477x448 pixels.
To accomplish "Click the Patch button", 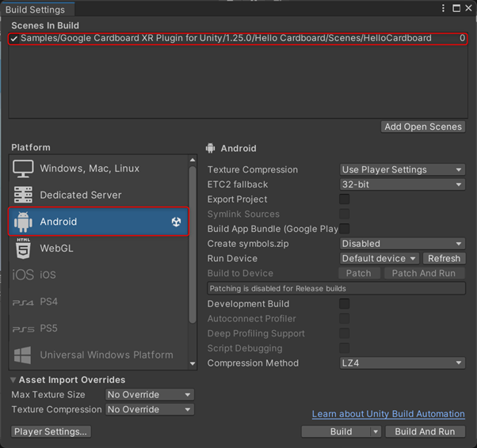I will [359, 273].
